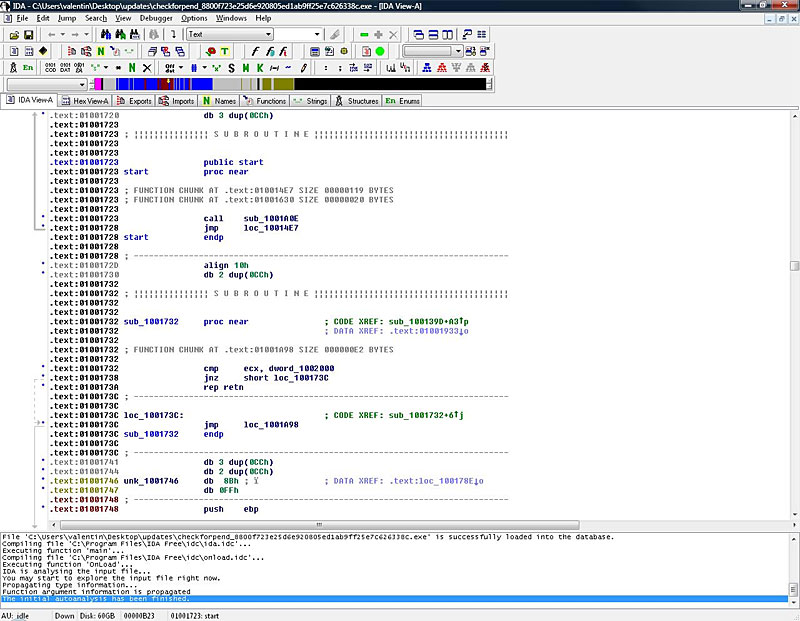The height and width of the screenshot is (621, 800).
Task: Open the forward-navigation history chevron
Action: 86,36
